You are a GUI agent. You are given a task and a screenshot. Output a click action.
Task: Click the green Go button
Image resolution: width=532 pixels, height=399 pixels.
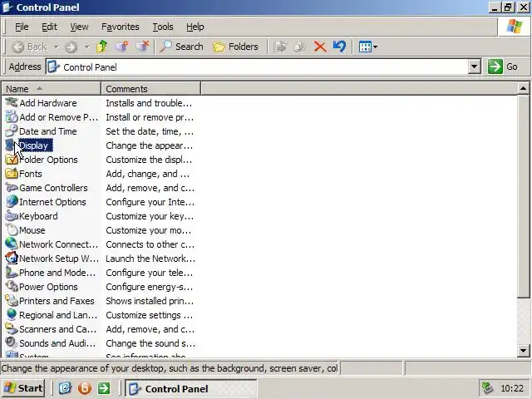click(503, 66)
